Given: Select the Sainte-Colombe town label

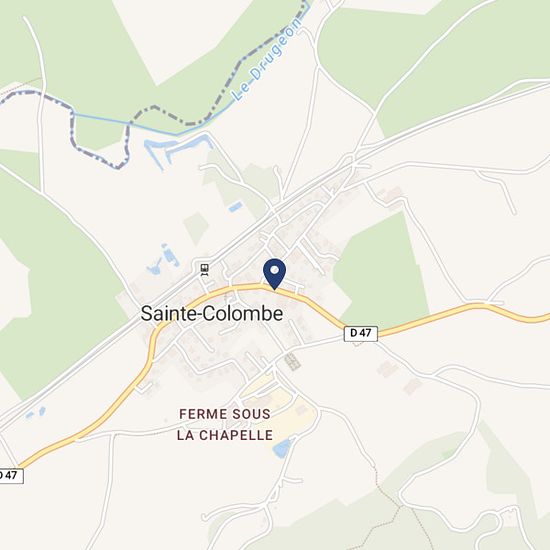Looking at the screenshot, I should [x=212, y=314].
